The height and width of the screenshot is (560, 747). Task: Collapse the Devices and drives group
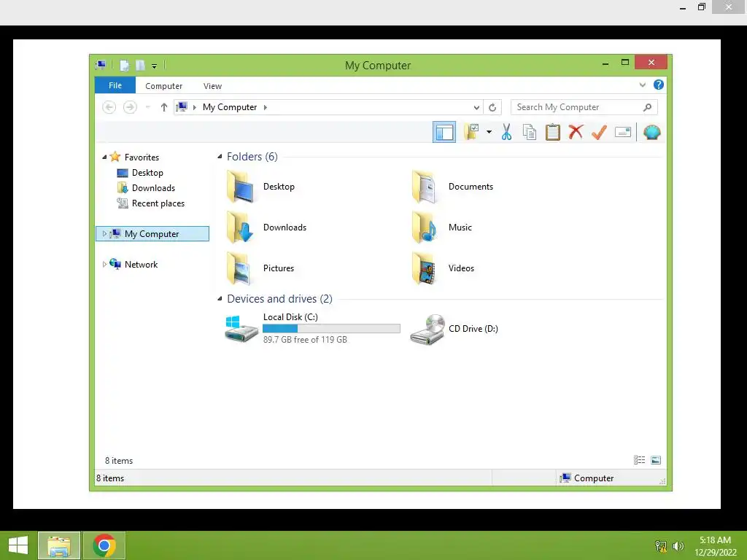point(220,299)
